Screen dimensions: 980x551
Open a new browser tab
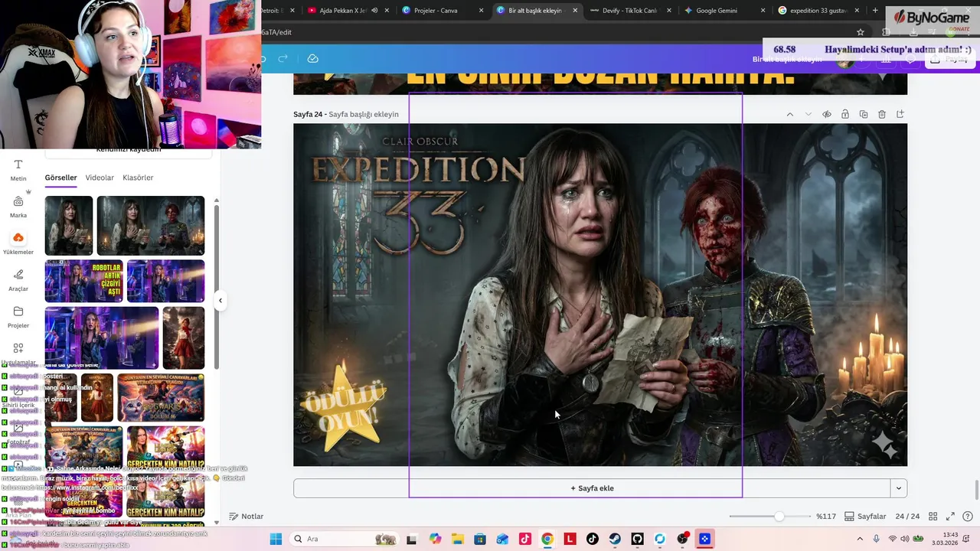tap(875, 11)
